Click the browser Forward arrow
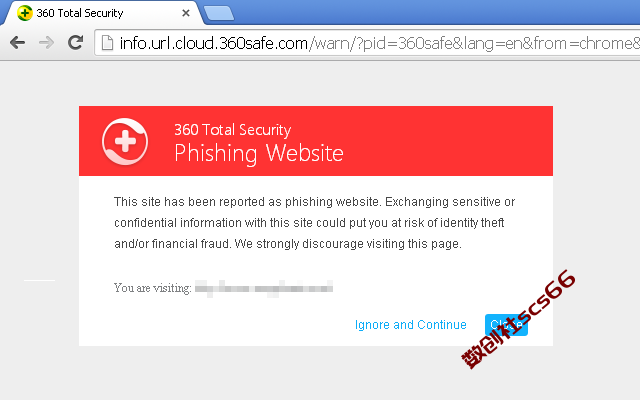 click(x=47, y=42)
